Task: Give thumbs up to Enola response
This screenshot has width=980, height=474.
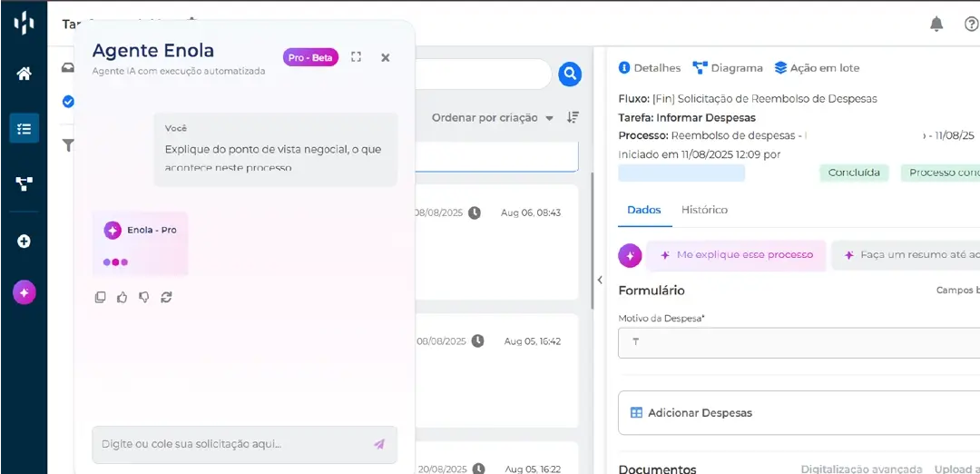Action: pos(122,297)
